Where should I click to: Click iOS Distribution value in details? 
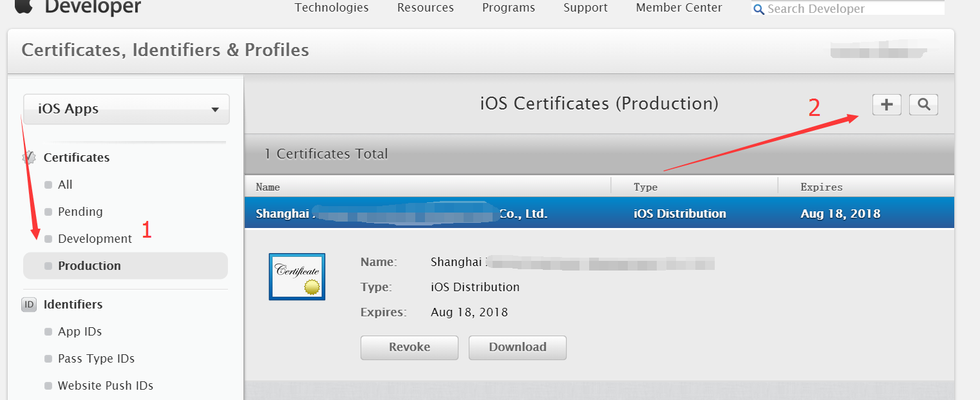pyautogui.click(x=475, y=287)
